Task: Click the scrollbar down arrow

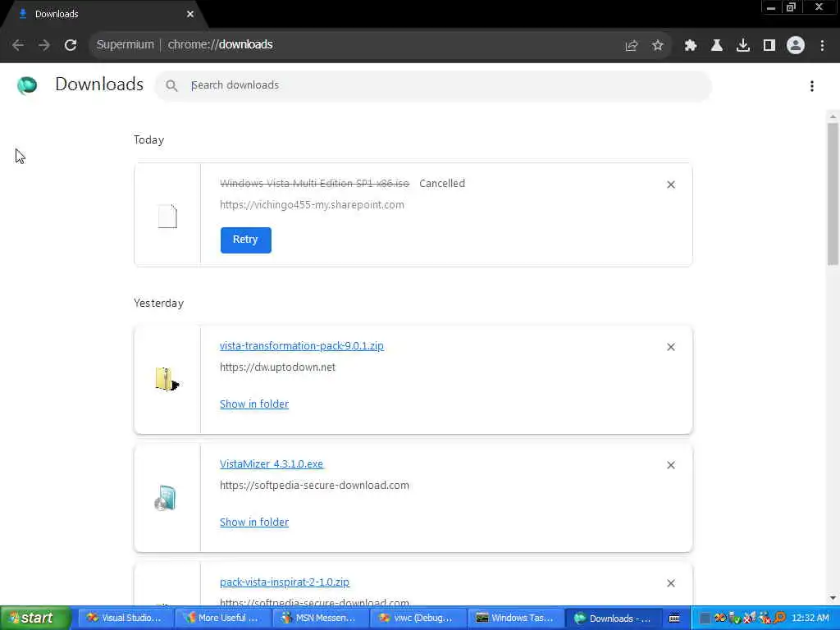Action: 833,598
